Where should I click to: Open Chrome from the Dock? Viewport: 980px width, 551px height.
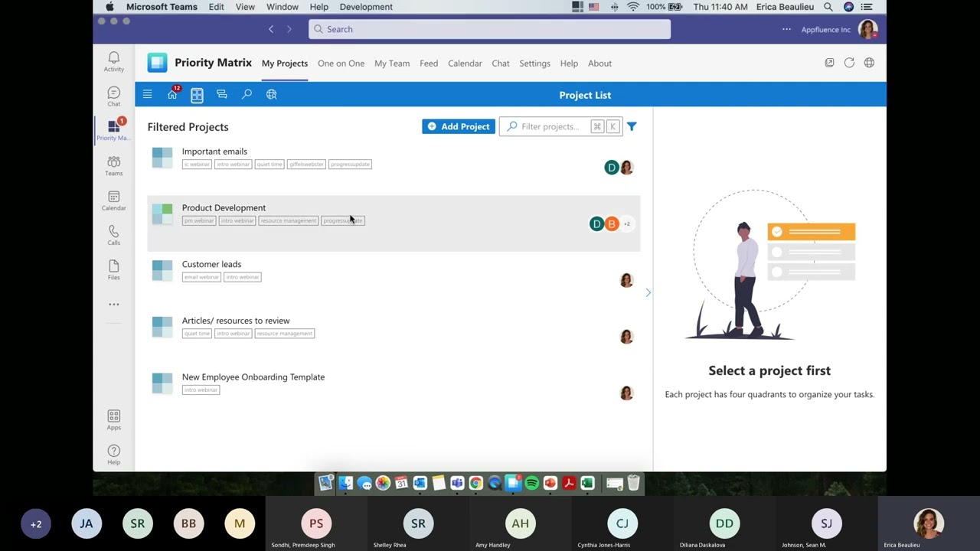pos(475,483)
